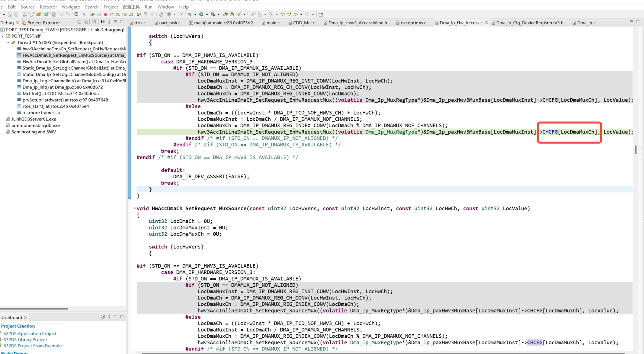Open the Run button dropdown arrow
Screen dimensions: 644x354
tap(206, 14)
